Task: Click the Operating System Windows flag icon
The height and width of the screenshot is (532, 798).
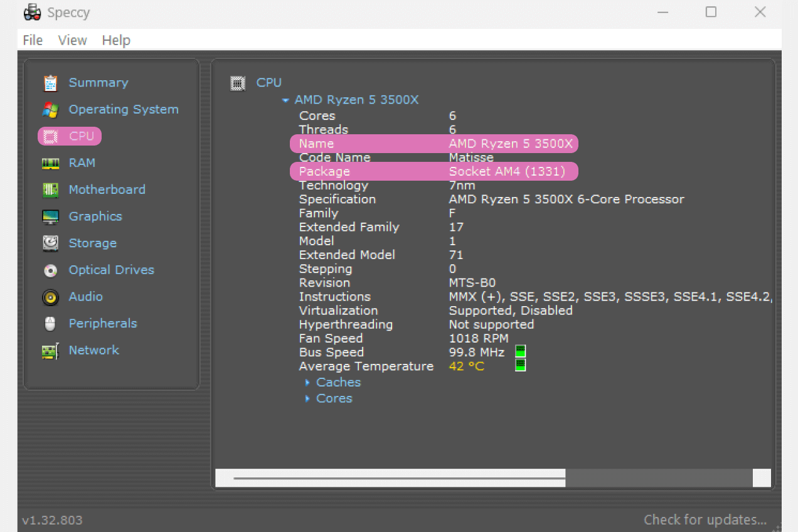Action: 50,110
